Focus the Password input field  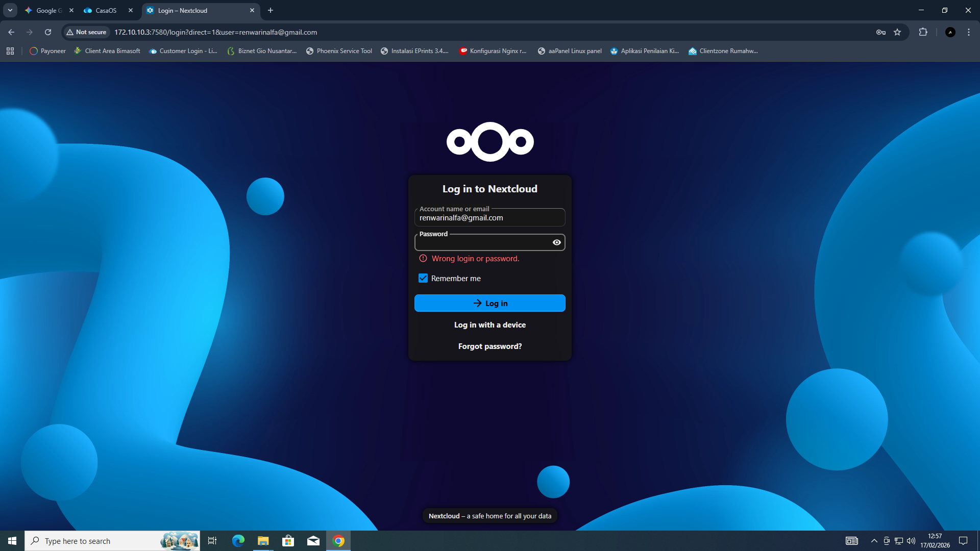482,243
